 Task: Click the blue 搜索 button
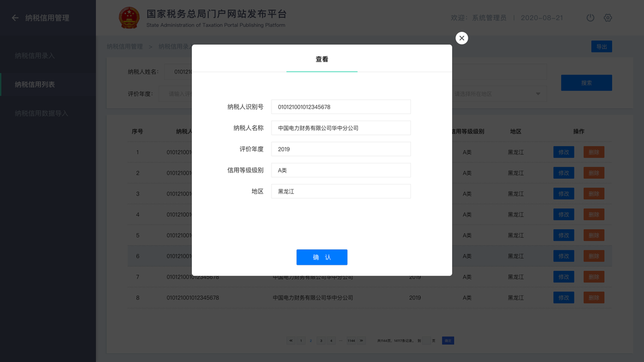click(x=587, y=83)
